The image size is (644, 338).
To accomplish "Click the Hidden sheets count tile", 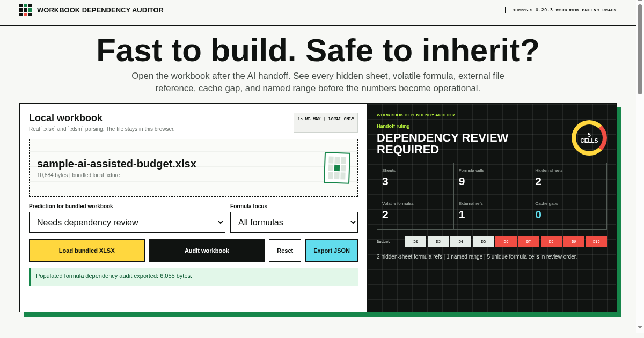I will click(x=568, y=179).
